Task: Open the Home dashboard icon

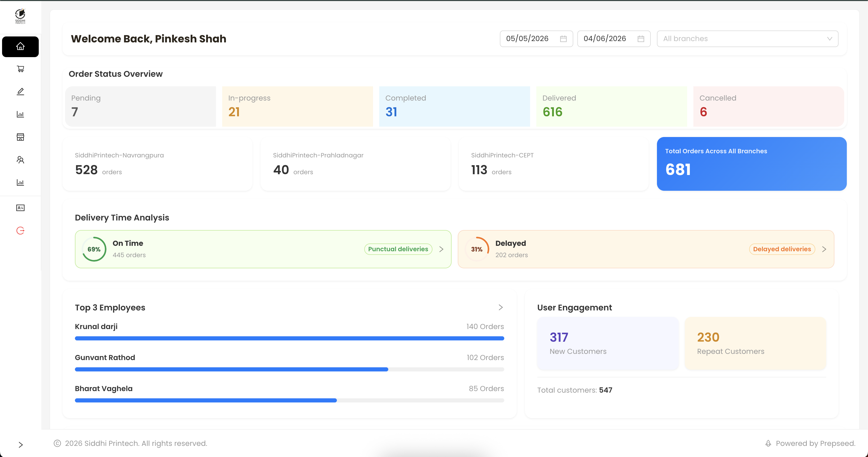Action: tap(20, 47)
